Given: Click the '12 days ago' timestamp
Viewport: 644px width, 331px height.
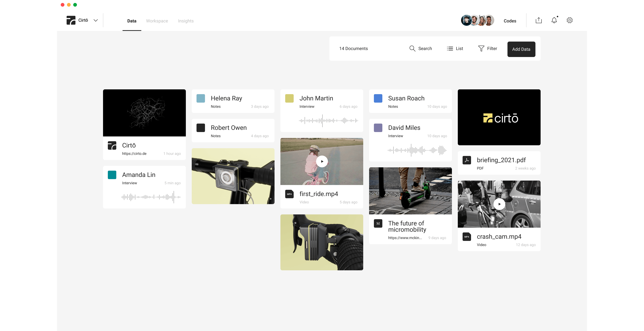Looking at the screenshot, I should pyautogui.click(x=526, y=245).
